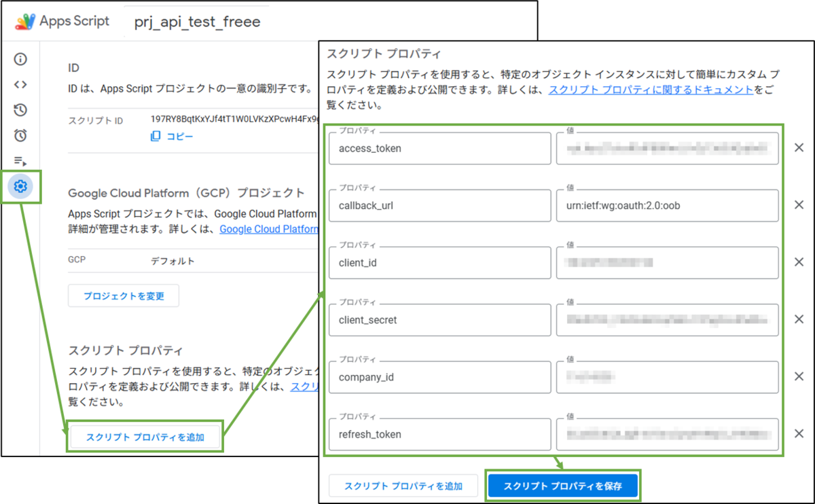Click the プロジェクトを変更 button
The width and height of the screenshot is (815, 504).
pyautogui.click(x=124, y=296)
